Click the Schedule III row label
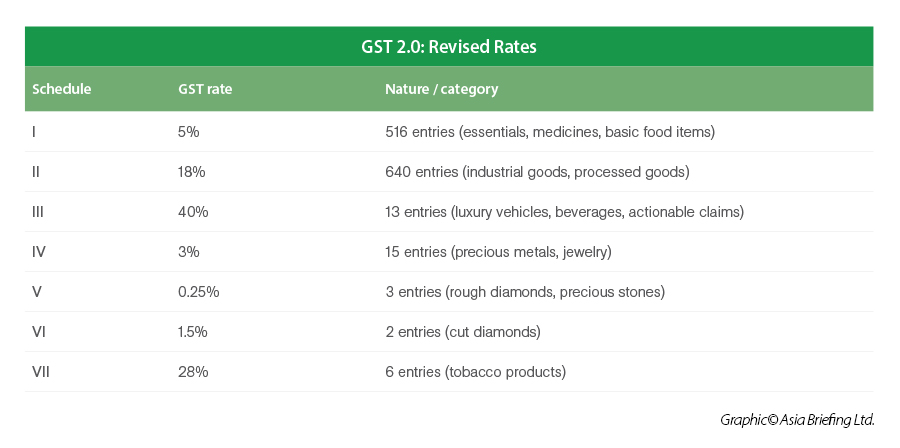The image size is (900, 448). click(x=38, y=212)
